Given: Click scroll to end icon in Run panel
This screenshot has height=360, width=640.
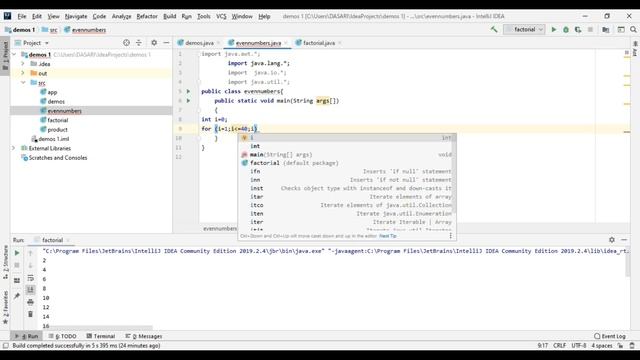Looking at the screenshot, I should [30, 290].
